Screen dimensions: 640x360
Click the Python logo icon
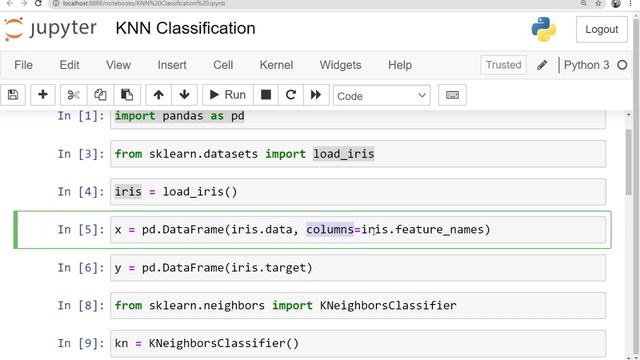(543, 29)
